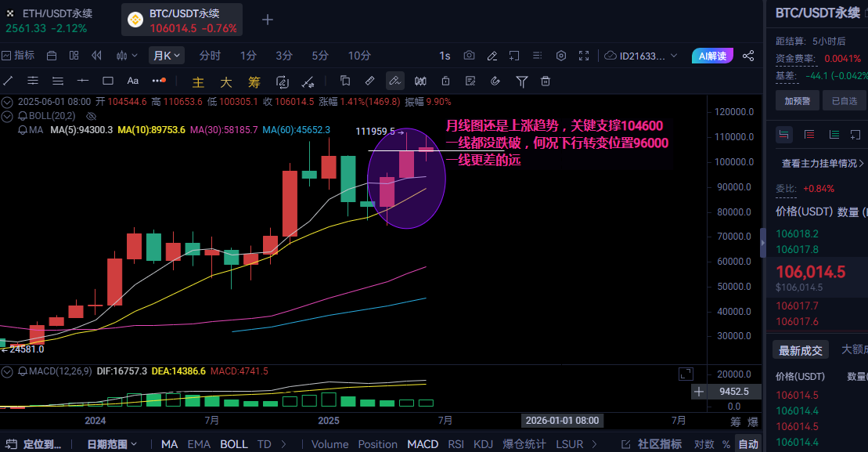Click the briefcase toolbar icon
Viewport: 868px width, 452px height.
click(x=52, y=56)
